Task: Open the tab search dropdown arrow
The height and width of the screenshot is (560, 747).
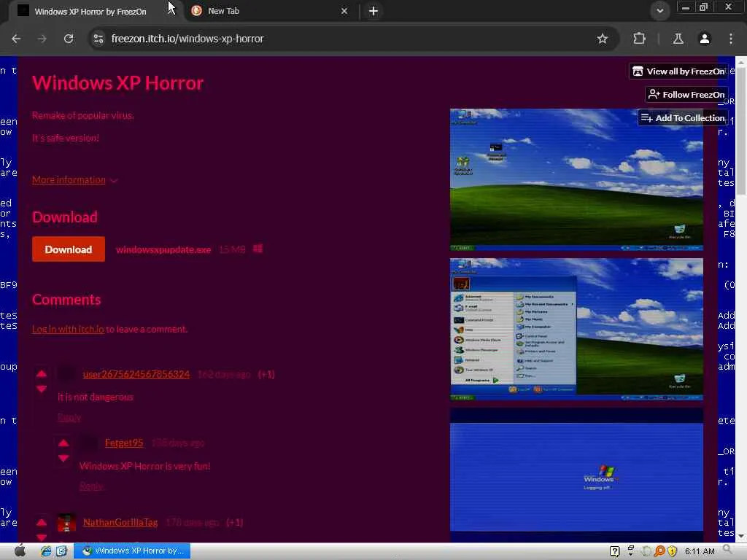Action: click(659, 11)
